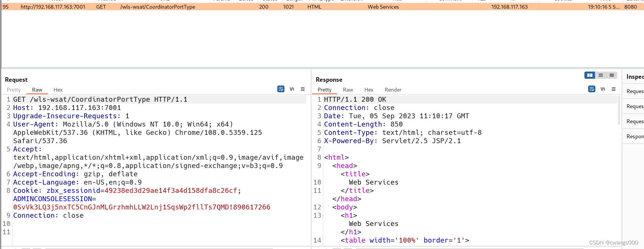Click the response Content-Type header
The width and height of the screenshot is (644, 249).
[x=403, y=133]
